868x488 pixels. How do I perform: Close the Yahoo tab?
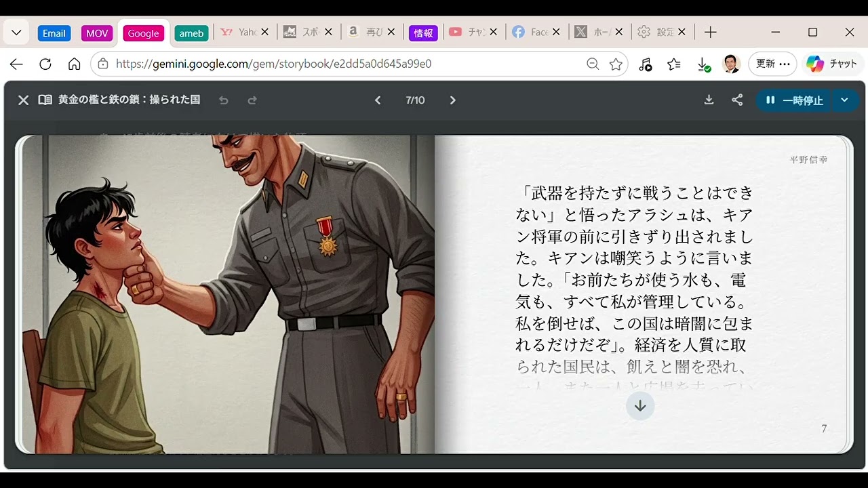pyautogui.click(x=265, y=32)
